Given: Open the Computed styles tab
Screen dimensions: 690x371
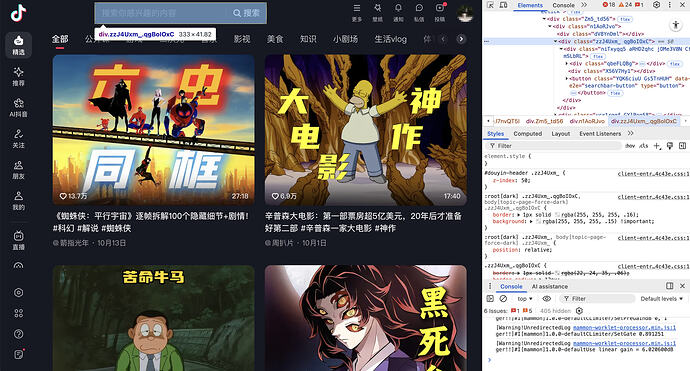Looking at the screenshot, I should (x=528, y=134).
